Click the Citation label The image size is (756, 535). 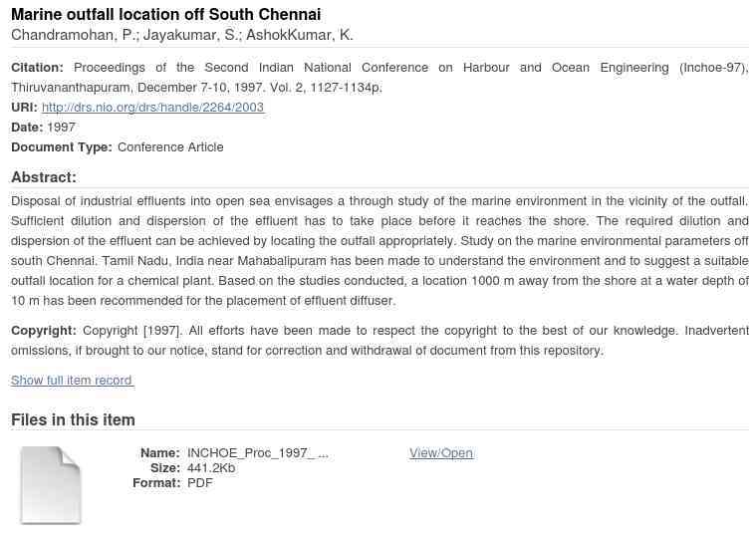(x=37, y=68)
